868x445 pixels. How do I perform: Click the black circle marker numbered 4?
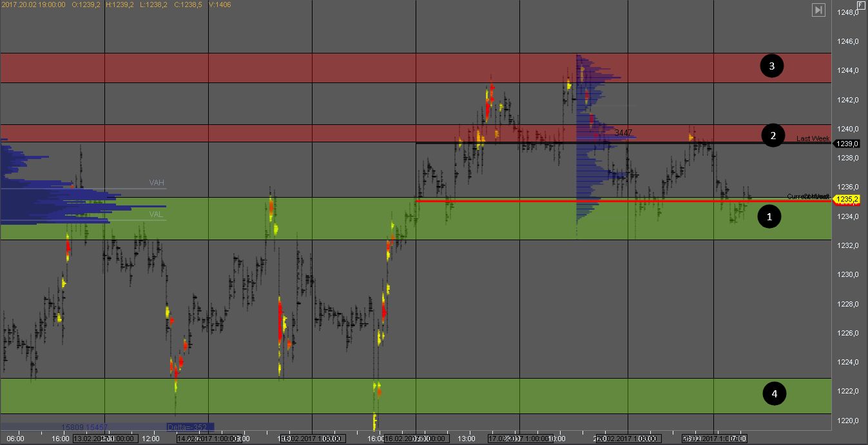[774, 393]
